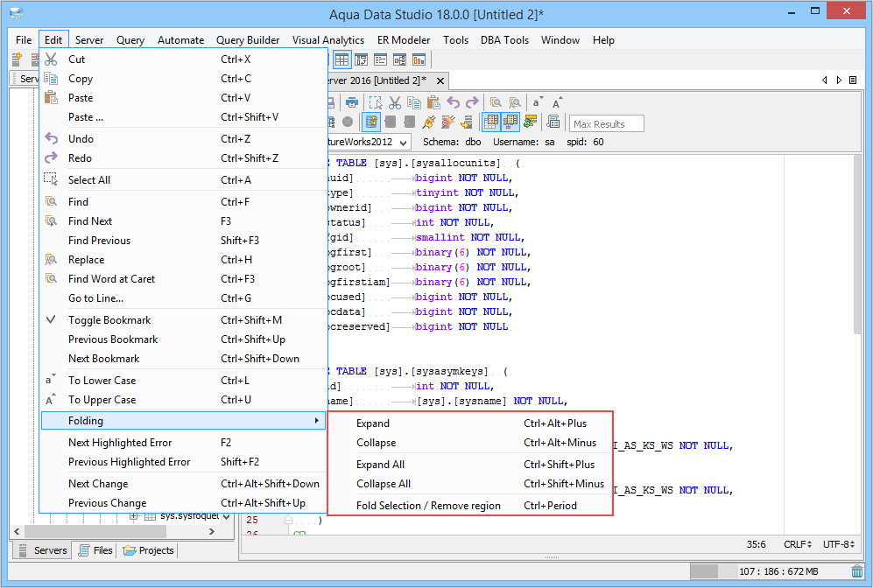873x588 pixels.
Task: Choose Find Word at Caret menu item
Action: click(183, 279)
